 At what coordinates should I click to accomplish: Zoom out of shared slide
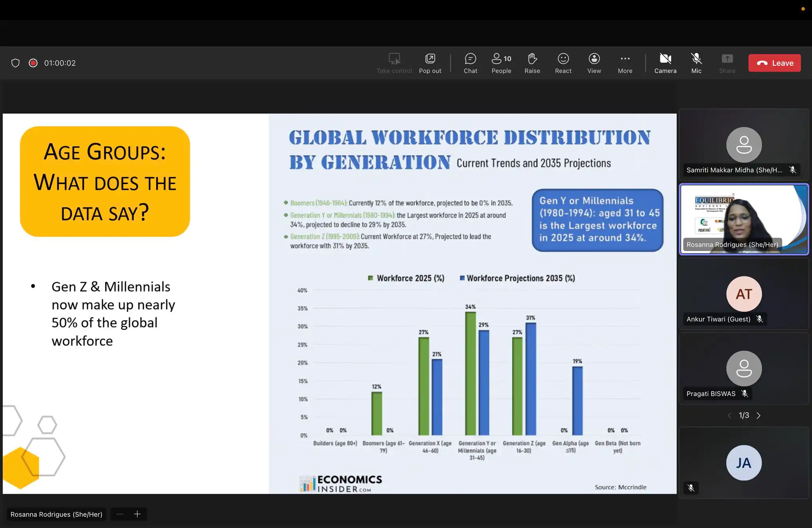(120, 514)
